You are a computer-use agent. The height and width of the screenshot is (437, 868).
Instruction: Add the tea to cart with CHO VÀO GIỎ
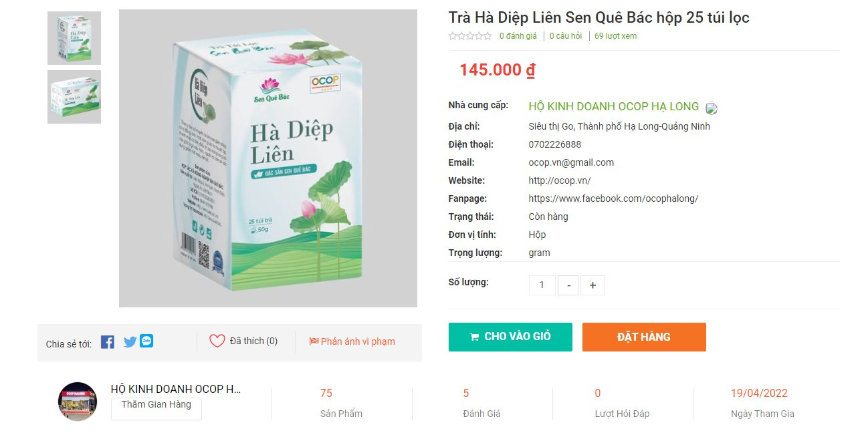pos(510,337)
